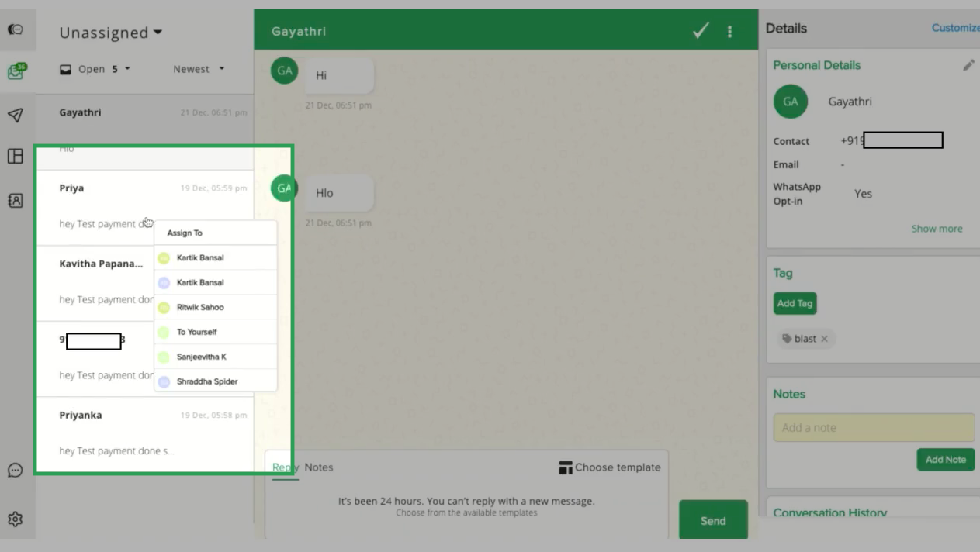Switch to the Notes tab
980x552 pixels.
(318, 467)
